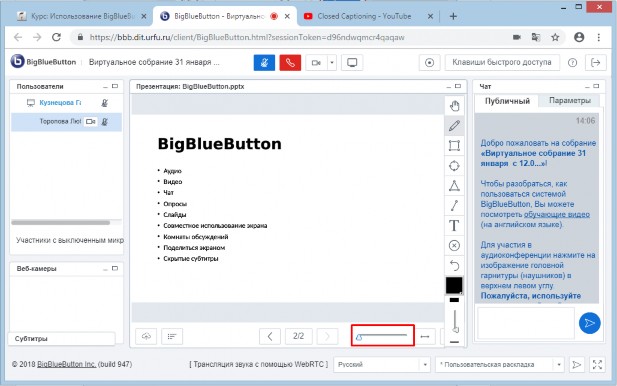617x386 pixels.
Task: Maximize the Веб-камеры panel
Action: (x=115, y=268)
